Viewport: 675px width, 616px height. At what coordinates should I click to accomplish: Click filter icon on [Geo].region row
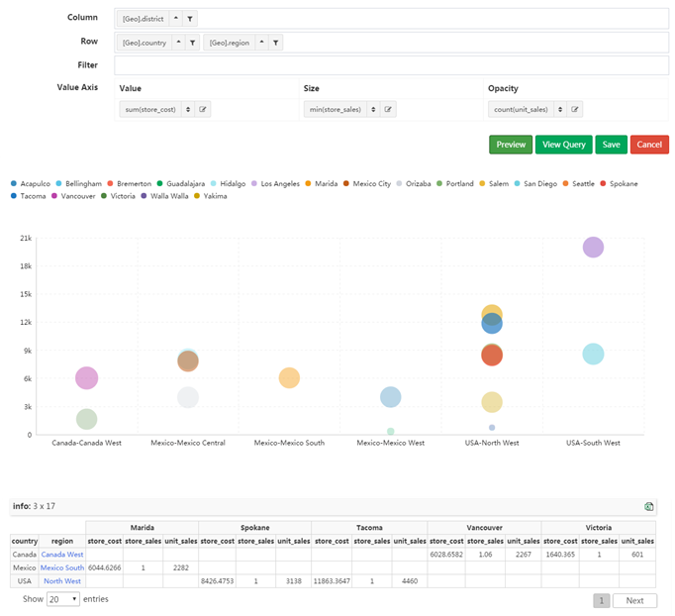[276, 43]
